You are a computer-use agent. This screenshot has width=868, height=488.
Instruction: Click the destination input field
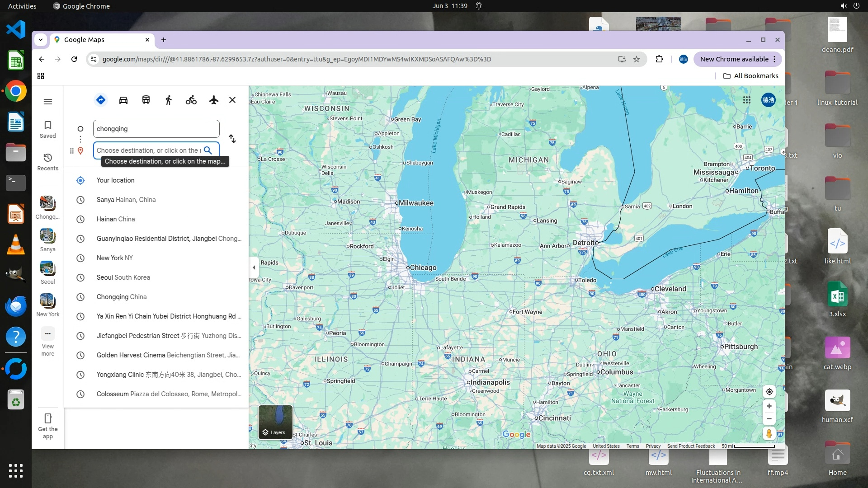(148, 150)
